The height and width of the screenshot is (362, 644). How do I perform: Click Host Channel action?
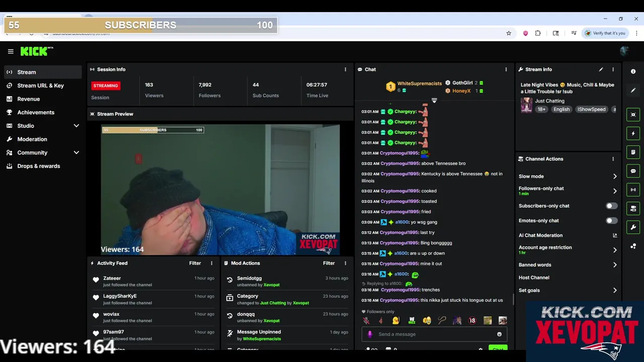click(534, 278)
